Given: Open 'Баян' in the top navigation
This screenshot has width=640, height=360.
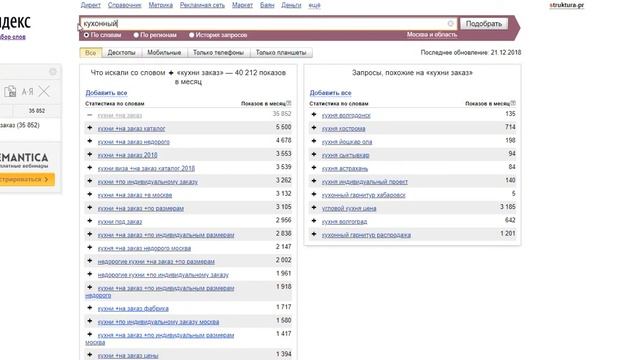Looking at the screenshot, I should coord(267,5).
